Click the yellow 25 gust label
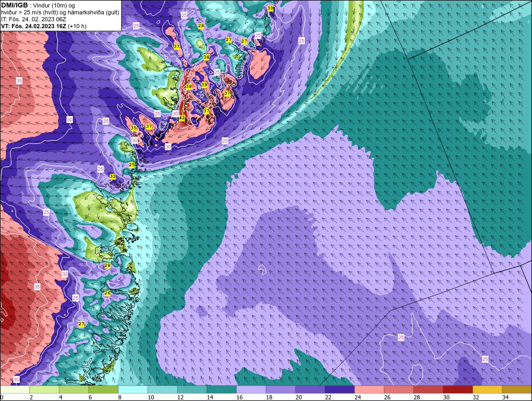Viewport: 532px width, 401px height. 132,165
